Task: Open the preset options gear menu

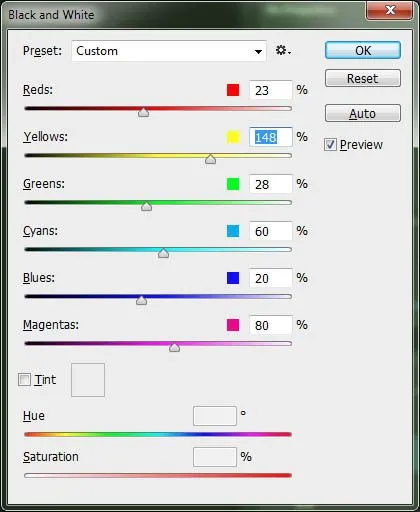Action: click(x=283, y=51)
